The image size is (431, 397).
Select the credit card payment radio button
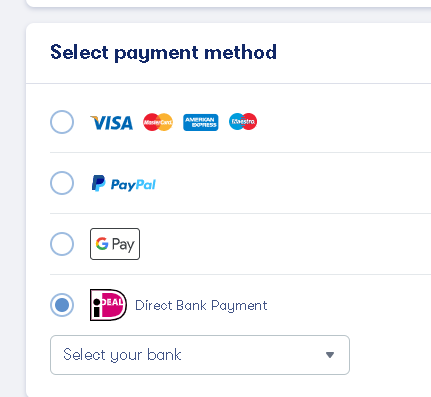tap(62, 122)
